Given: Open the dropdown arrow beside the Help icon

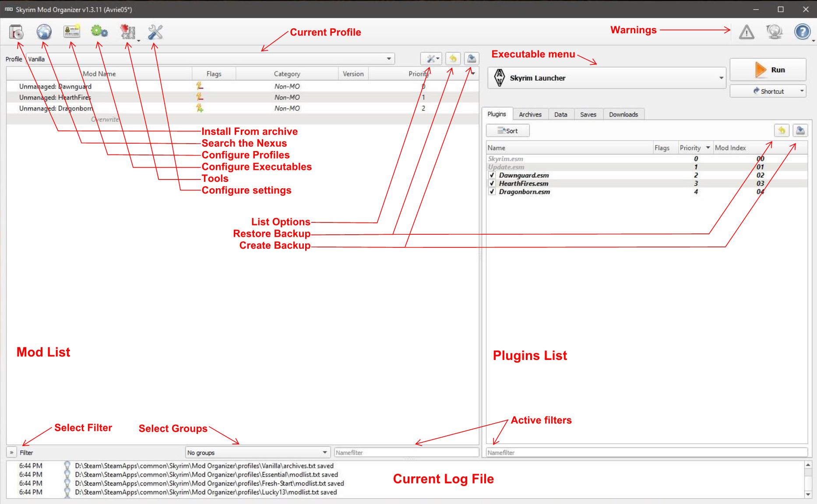Looking at the screenshot, I should click(x=813, y=41).
